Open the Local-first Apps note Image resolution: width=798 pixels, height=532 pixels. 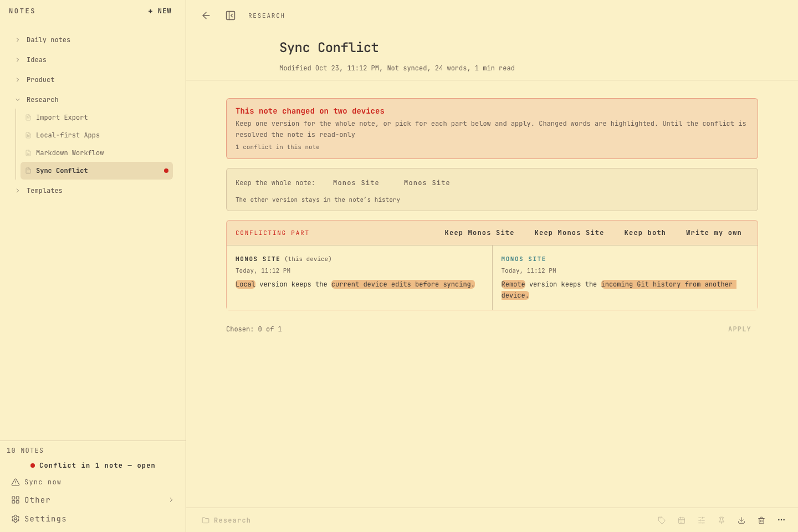tap(96, 135)
